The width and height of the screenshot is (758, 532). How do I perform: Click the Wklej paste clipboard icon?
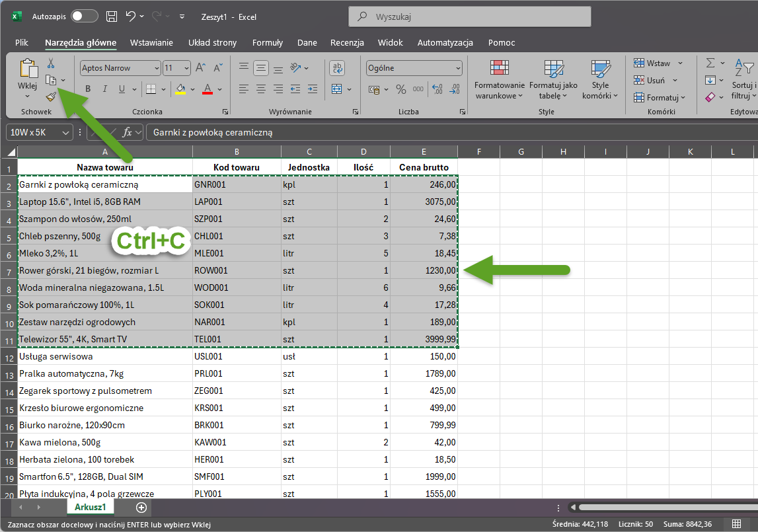coord(28,69)
